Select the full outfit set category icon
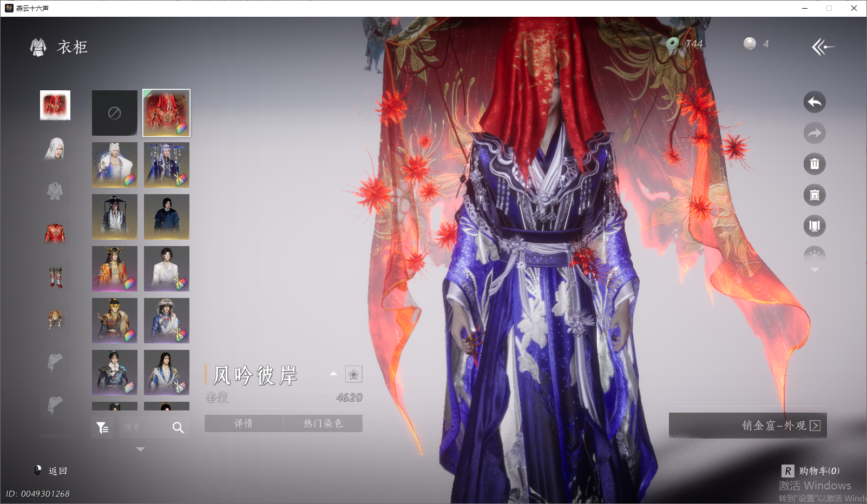Image resolution: width=867 pixels, height=504 pixels. (x=55, y=105)
